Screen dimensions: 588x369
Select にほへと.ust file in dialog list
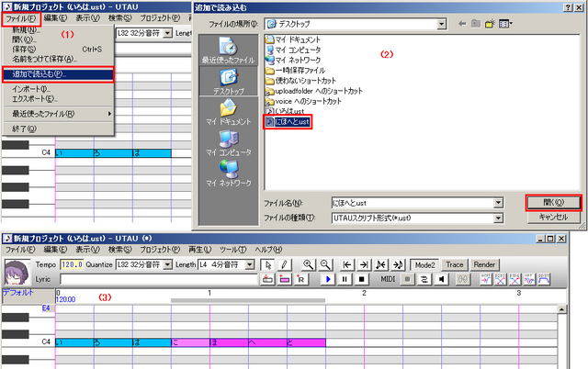point(288,122)
